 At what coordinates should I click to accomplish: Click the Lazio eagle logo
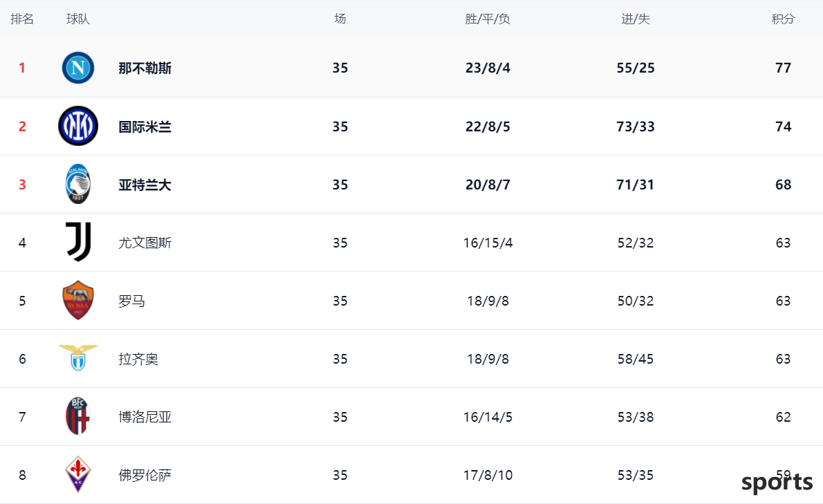pyautogui.click(x=78, y=357)
